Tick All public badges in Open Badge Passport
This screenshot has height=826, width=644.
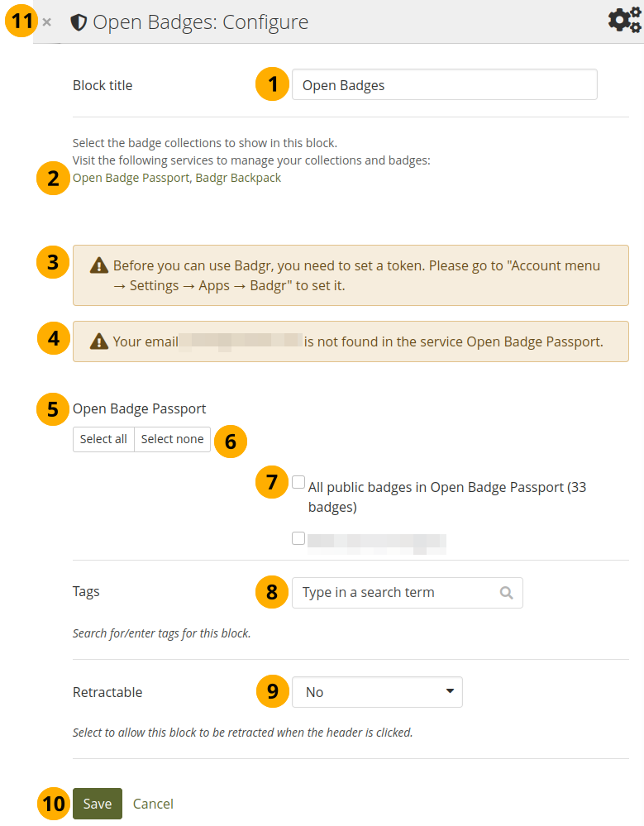(x=298, y=482)
